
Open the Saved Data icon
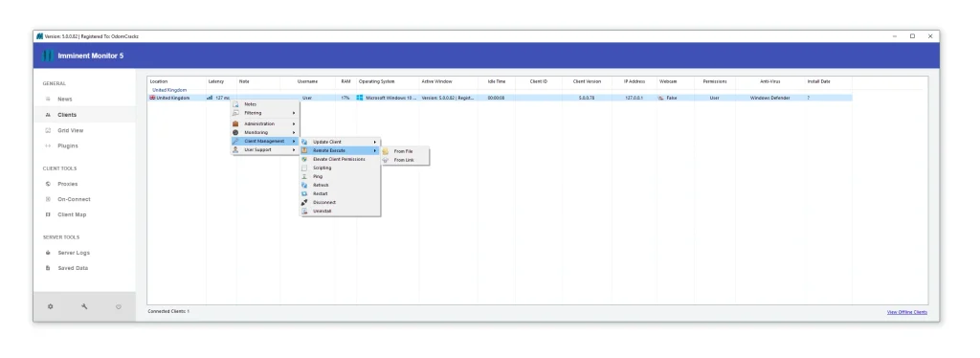[48, 268]
